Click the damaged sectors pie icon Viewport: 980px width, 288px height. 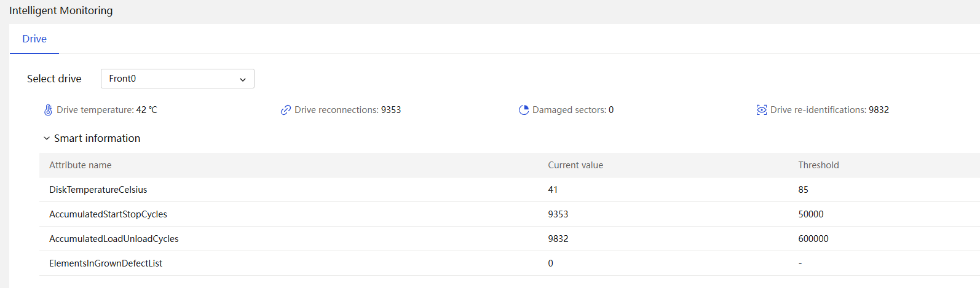click(524, 110)
